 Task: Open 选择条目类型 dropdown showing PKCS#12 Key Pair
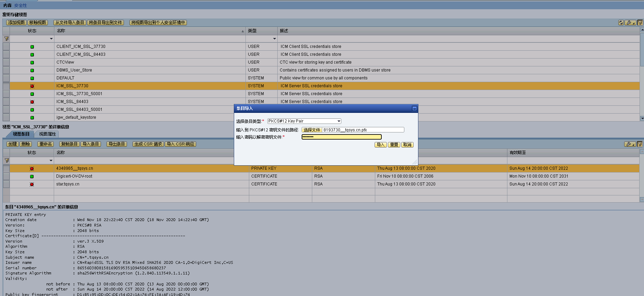[x=304, y=121]
